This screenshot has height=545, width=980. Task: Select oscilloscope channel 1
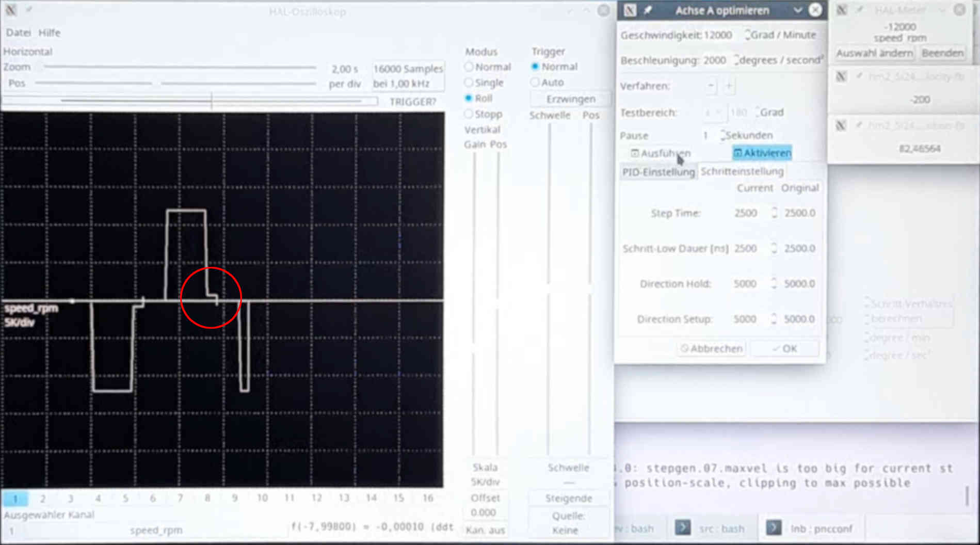(15, 498)
